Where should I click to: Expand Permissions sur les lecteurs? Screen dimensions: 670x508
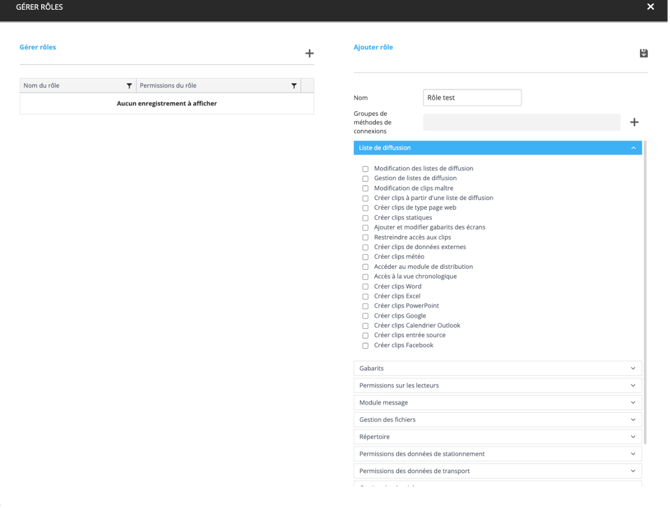[x=498, y=385]
